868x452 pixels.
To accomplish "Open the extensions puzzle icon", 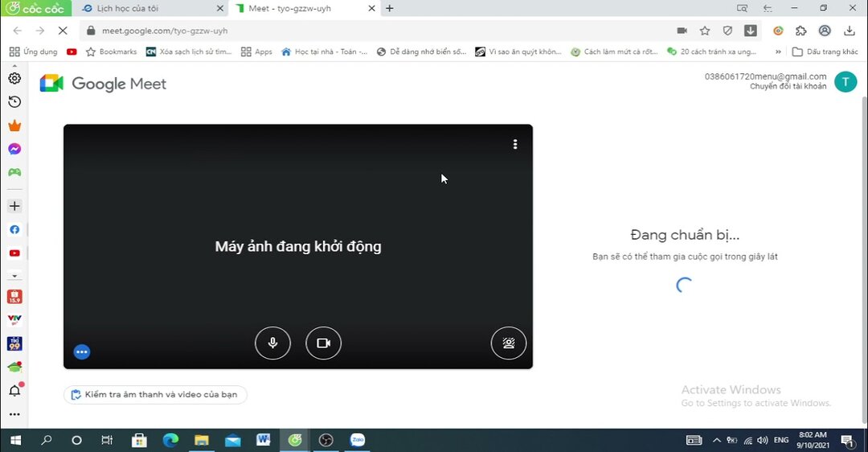I will [x=801, y=31].
